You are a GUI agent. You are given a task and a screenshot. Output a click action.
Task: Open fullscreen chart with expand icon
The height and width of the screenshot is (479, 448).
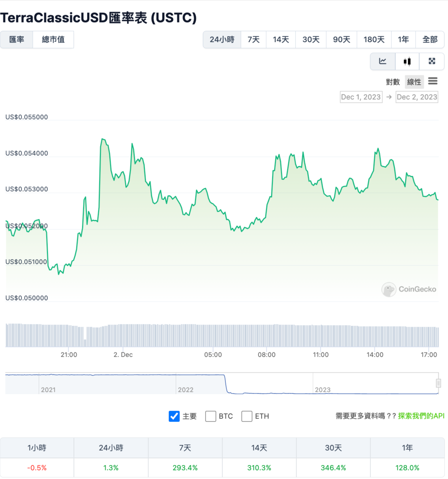point(432,61)
